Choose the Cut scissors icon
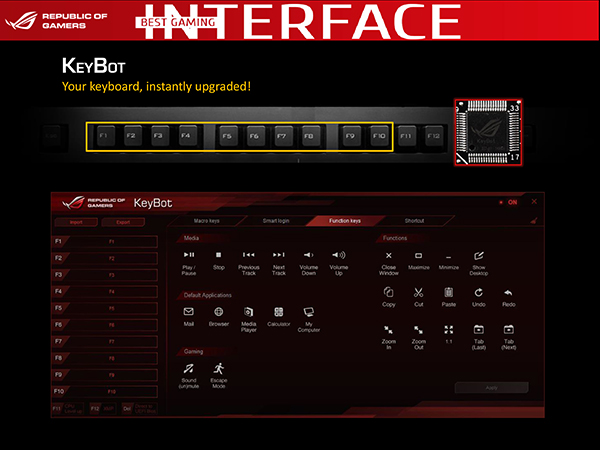This screenshot has width=600, height=450. (x=419, y=292)
